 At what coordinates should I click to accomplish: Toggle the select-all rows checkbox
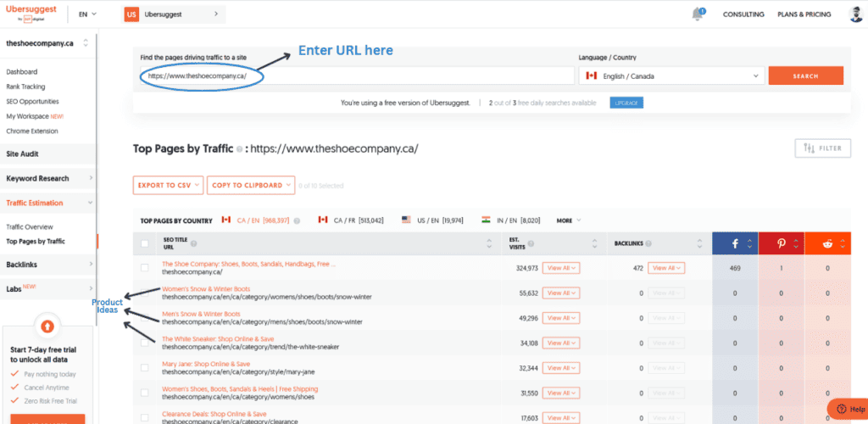click(x=144, y=243)
